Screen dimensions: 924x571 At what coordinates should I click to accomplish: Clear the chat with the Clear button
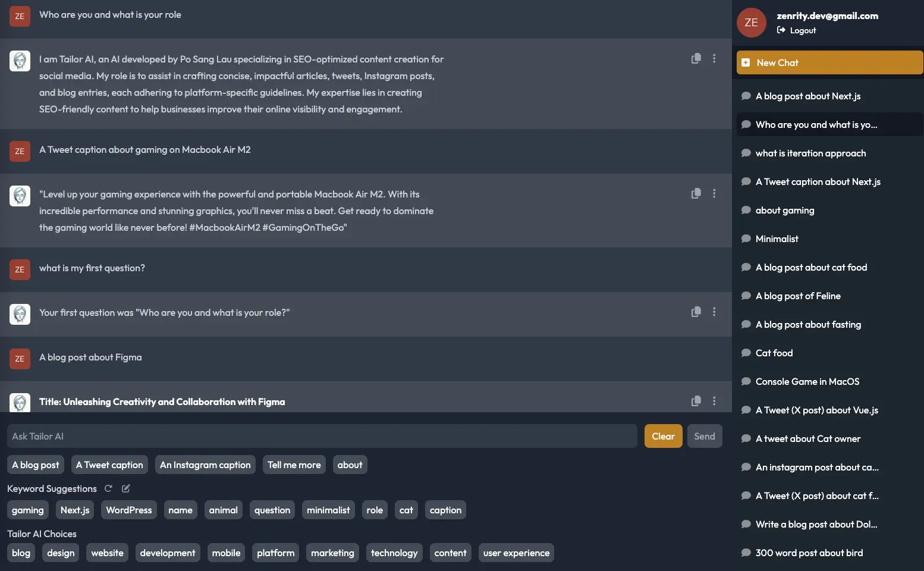tap(663, 436)
